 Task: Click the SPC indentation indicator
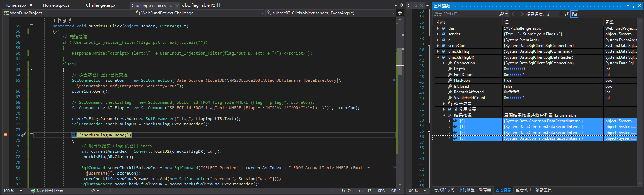coord(381,191)
